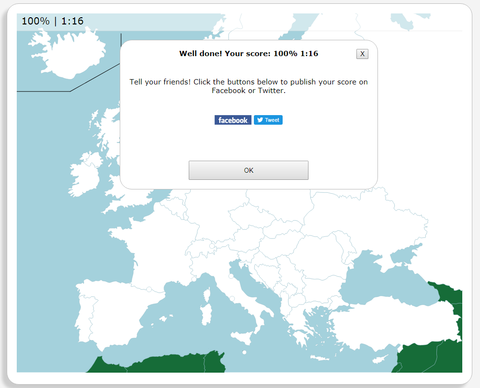Select Sardinia island on the map
The height and width of the screenshot is (388, 480).
[206, 314]
